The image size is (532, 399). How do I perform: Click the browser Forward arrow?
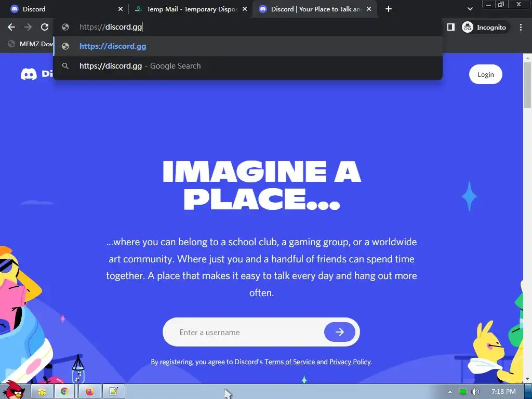[x=28, y=27]
